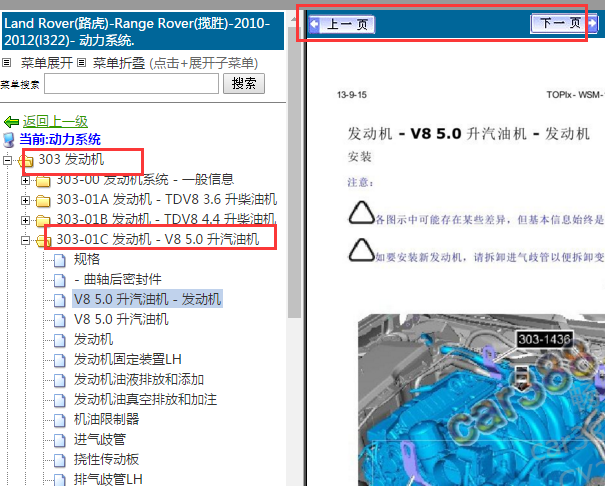
Task: Click page icon beside 进气歧管
Action: coord(59,440)
